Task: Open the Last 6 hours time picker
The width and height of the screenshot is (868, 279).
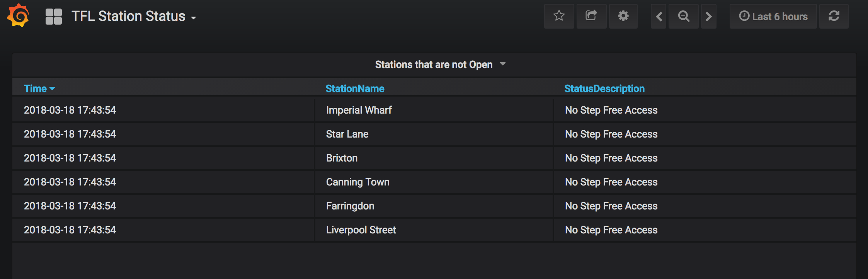Action: click(773, 16)
